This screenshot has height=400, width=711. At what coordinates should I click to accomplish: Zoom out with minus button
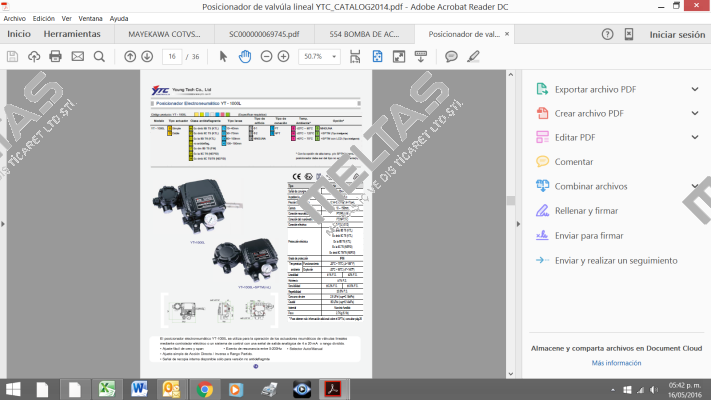point(266,57)
